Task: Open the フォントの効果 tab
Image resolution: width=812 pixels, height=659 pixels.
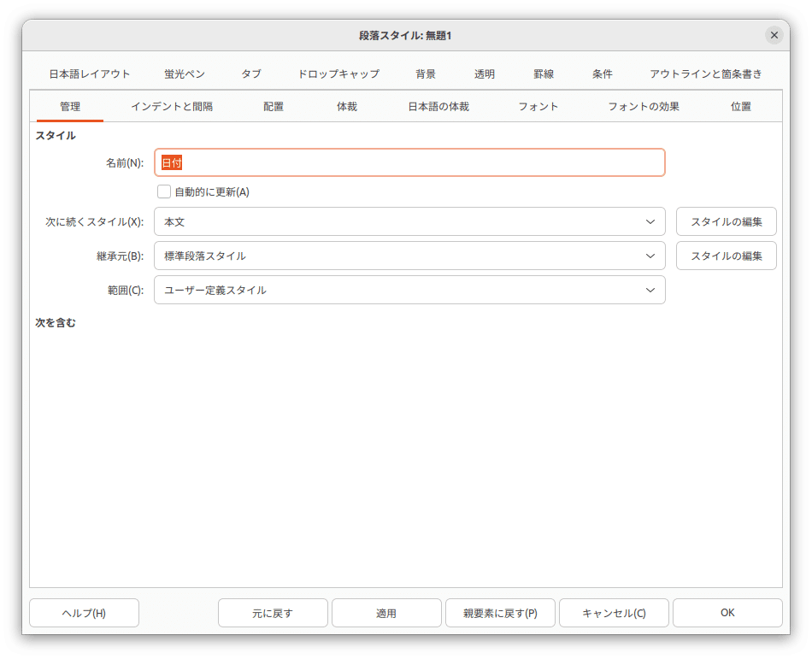Action: 644,107
